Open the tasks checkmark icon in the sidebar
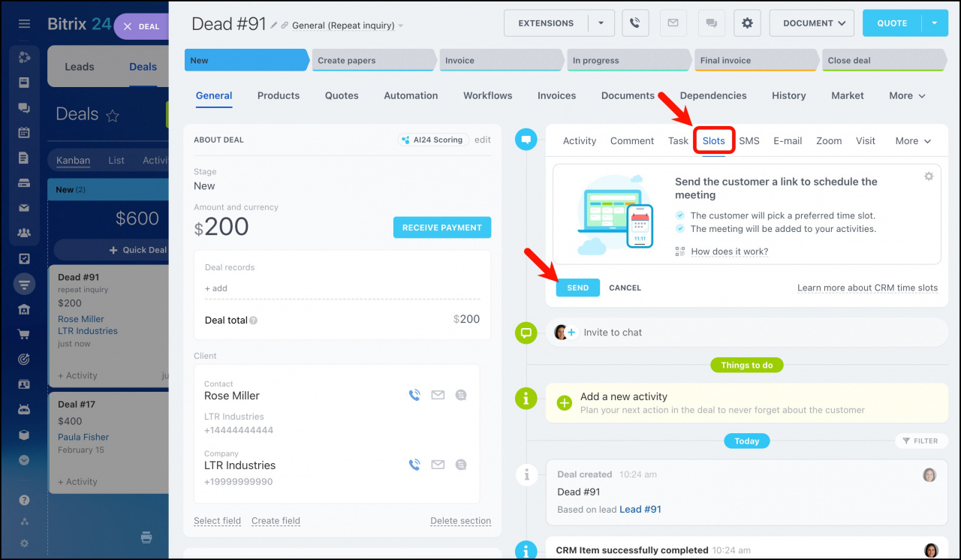 (x=24, y=259)
